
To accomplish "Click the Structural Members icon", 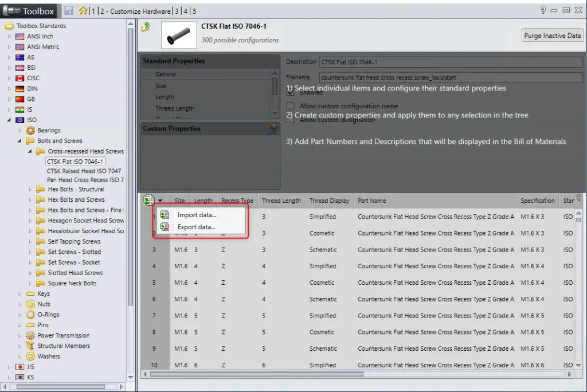I will click(x=30, y=346).
